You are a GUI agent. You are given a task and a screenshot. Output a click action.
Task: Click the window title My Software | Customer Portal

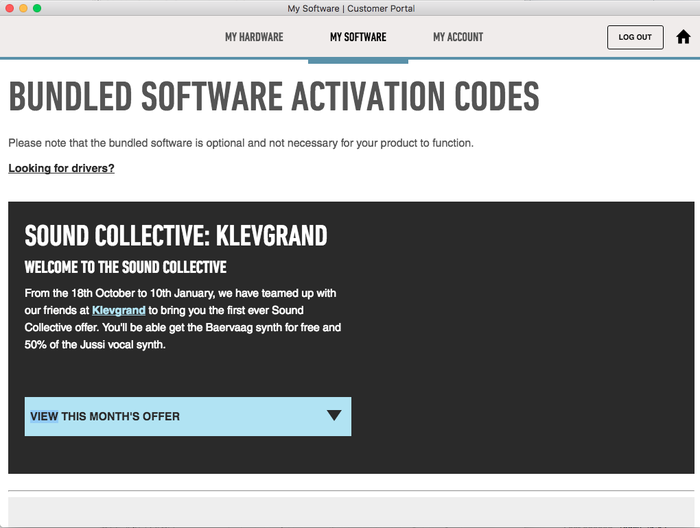[351, 8]
